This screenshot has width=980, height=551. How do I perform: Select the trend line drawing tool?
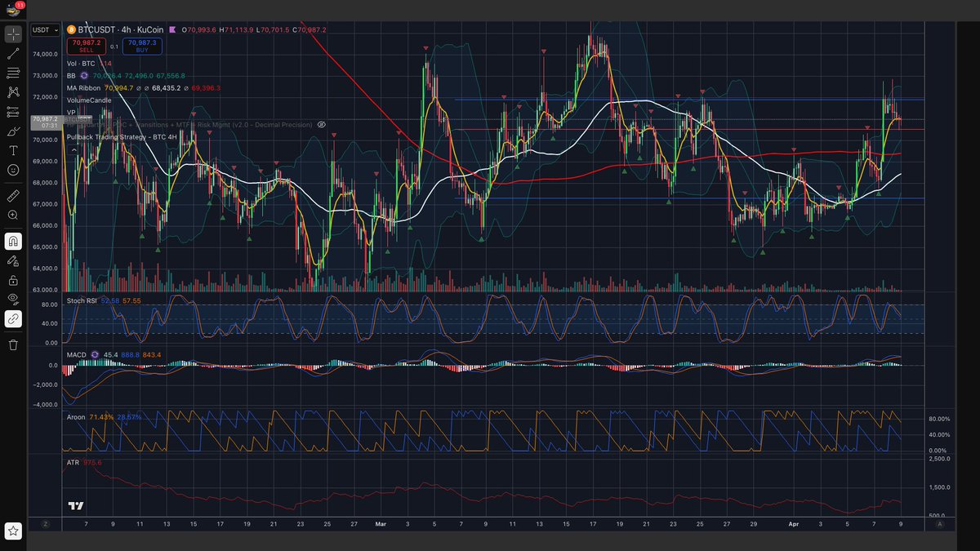[13, 53]
